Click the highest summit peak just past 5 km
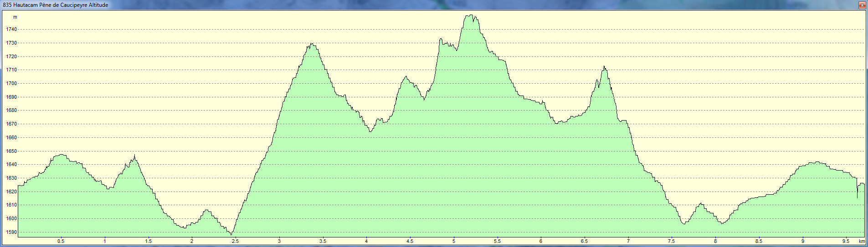The height and width of the screenshot is (247, 868). 470,16
